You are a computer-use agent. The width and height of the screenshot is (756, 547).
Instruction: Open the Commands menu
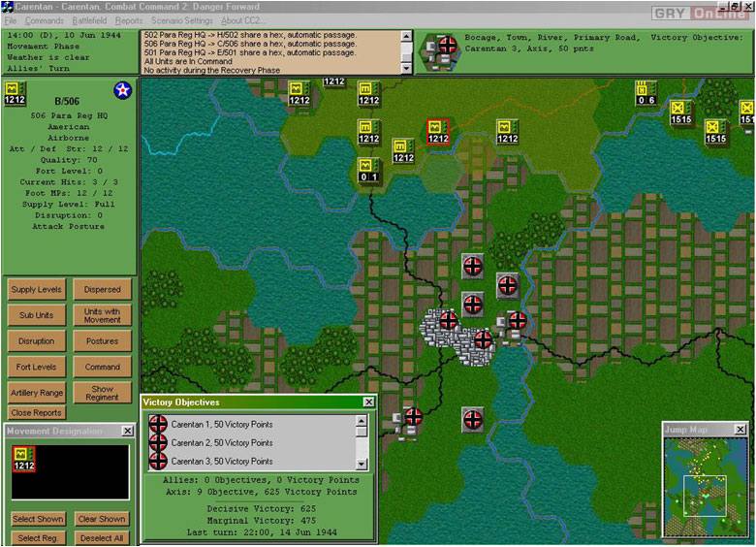pos(44,20)
